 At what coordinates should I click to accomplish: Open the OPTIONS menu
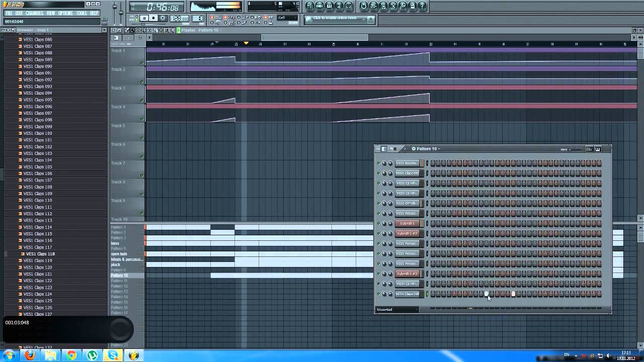coord(65,13)
